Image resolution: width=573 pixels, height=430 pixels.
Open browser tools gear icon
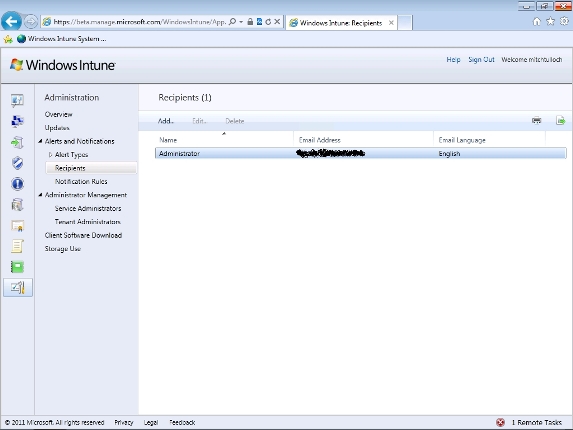[x=565, y=22]
